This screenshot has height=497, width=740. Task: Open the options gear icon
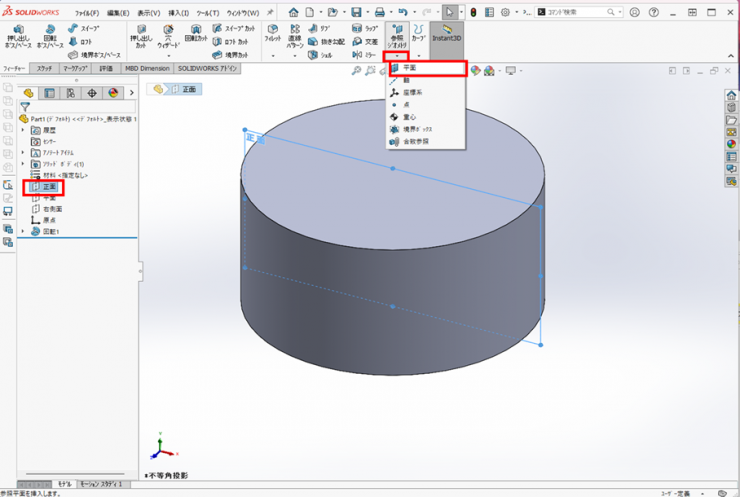click(505, 12)
